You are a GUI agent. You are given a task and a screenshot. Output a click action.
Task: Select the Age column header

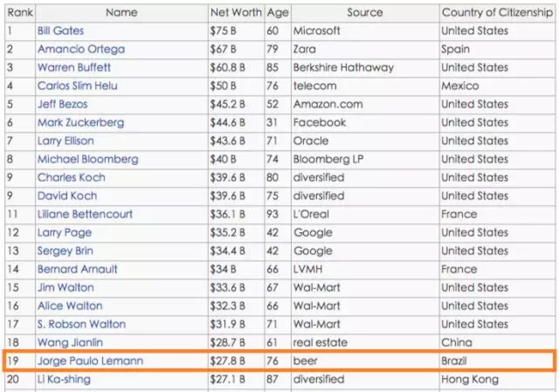(x=278, y=13)
